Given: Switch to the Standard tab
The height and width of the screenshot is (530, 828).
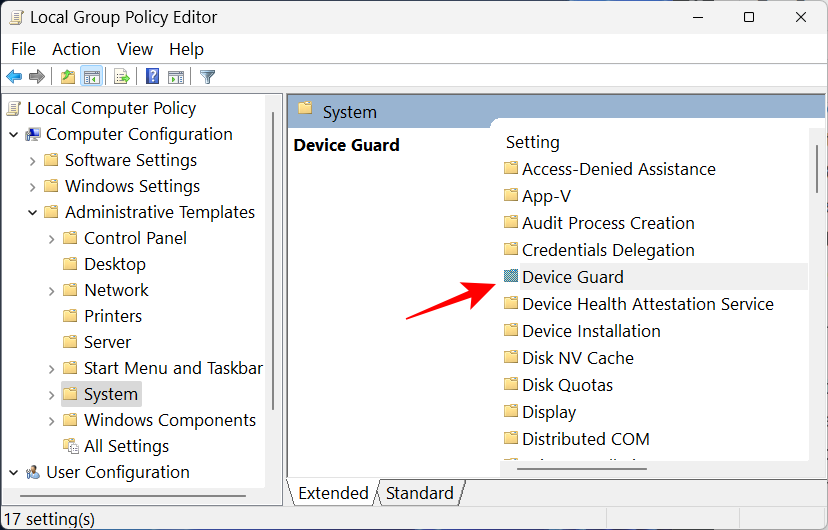Looking at the screenshot, I should click(x=419, y=493).
